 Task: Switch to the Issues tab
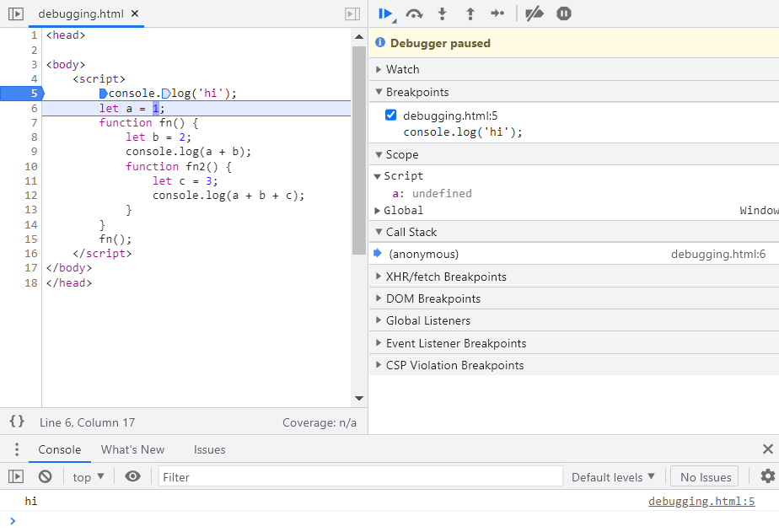209,449
